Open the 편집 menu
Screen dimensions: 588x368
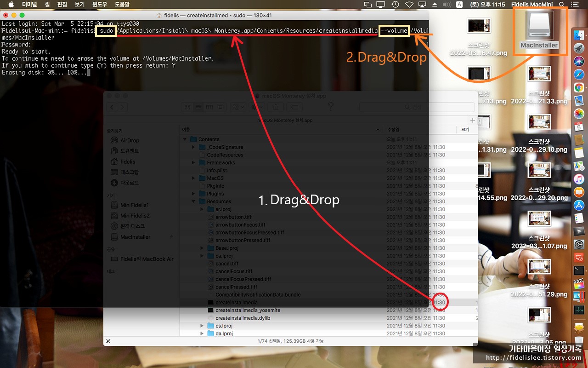(62, 5)
